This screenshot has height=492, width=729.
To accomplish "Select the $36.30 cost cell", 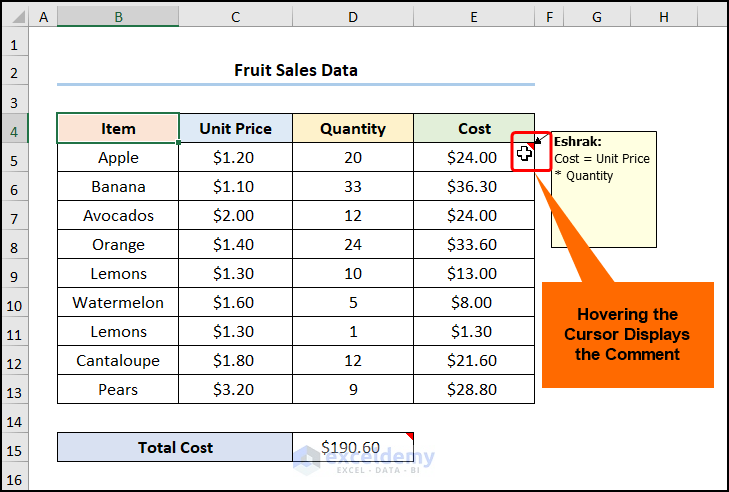I will [x=474, y=186].
